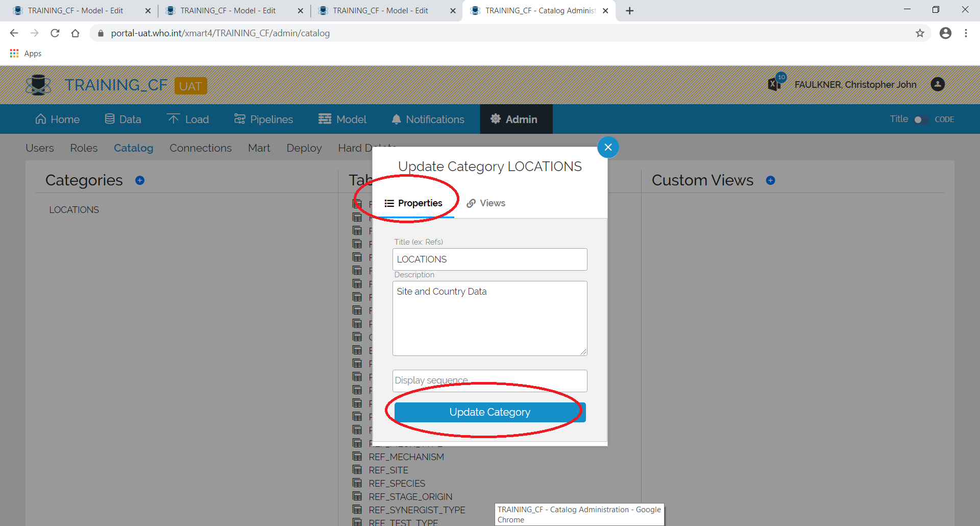Click the REF_STAGE_ORIGIN table icon
980x526 pixels.
(357, 496)
